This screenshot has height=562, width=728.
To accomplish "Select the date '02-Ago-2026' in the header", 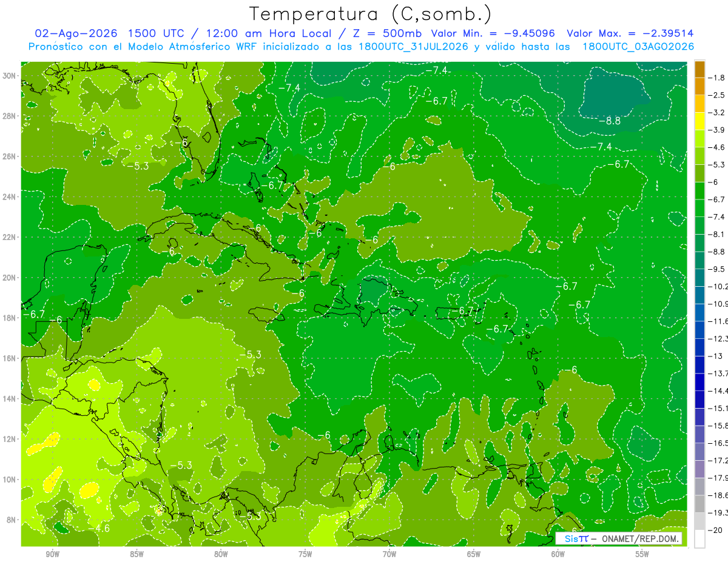I will [x=75, y=33].
